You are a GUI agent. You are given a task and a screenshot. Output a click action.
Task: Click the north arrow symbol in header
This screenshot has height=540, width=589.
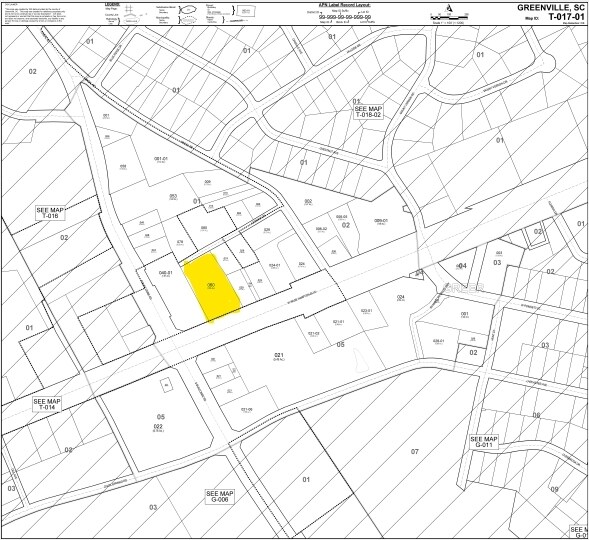pyautogui.click(x=449, y=9)
